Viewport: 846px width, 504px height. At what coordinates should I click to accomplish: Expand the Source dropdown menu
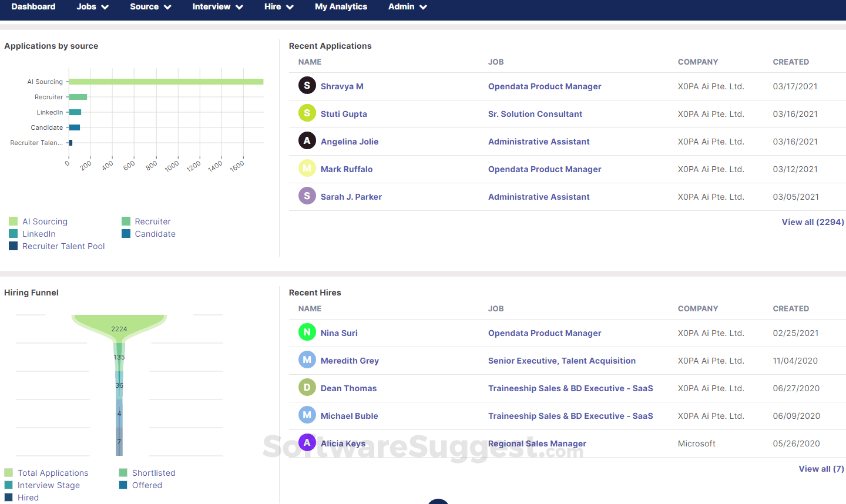coord(150,7)
